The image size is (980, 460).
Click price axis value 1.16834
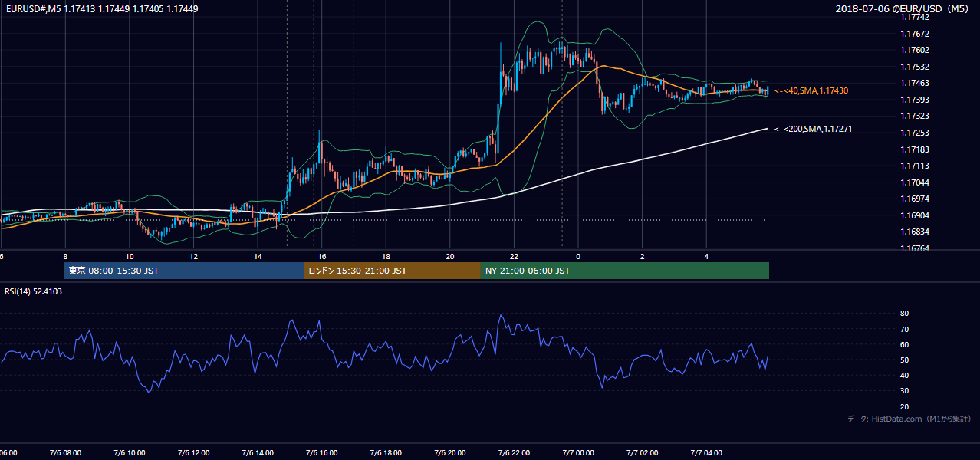[915, 232]
